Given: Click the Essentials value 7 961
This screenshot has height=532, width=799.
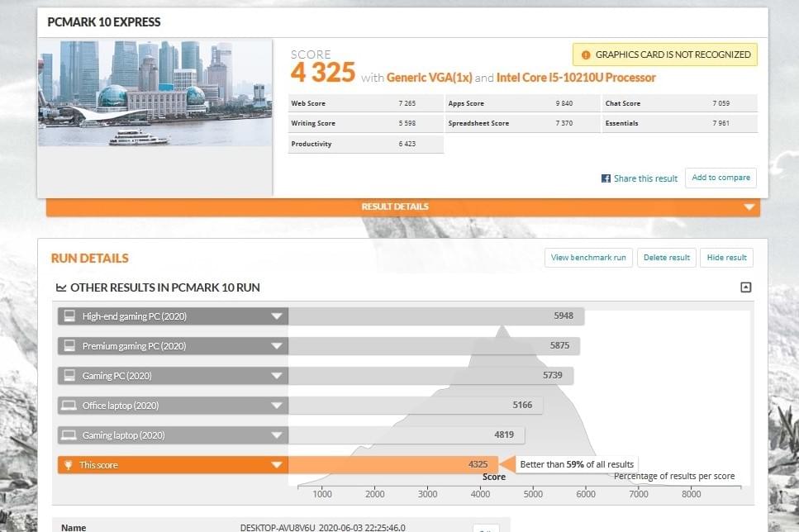Looking at the screenshot, I should [721, 123].
